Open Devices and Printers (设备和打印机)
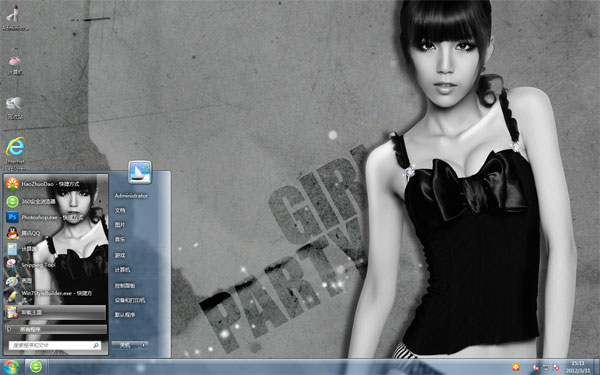This screenshot has height=375, width=600. [x=130, y=300]
